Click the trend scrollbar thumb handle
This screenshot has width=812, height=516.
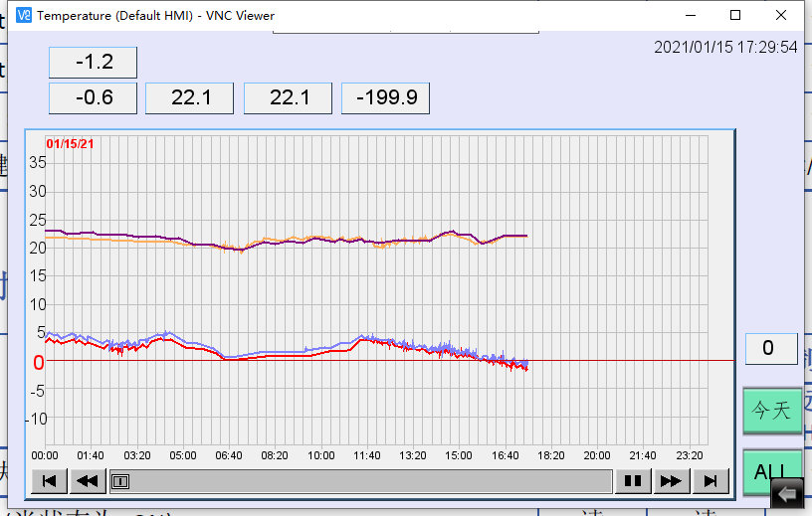[x=119, y=481]
